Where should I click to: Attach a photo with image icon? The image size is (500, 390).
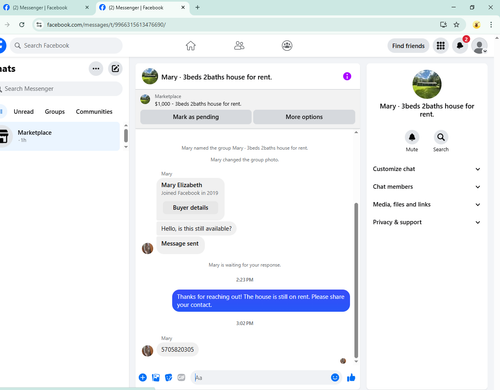[156, 377]
